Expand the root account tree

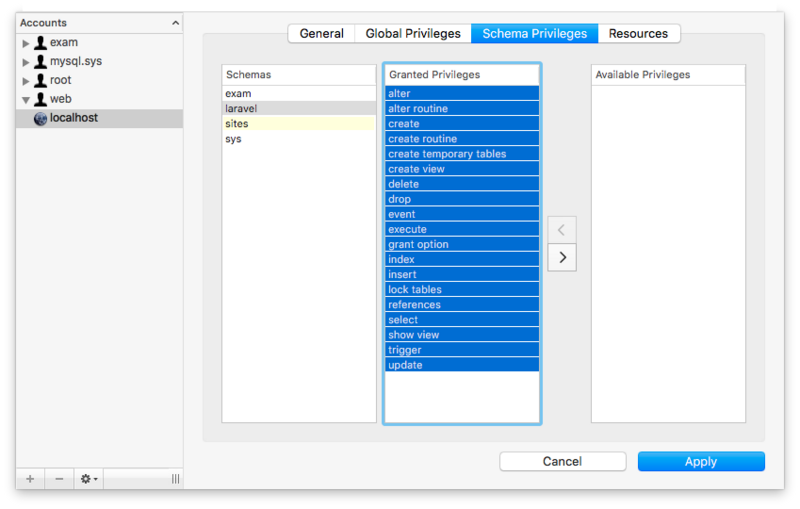click(x=26, y=81)
